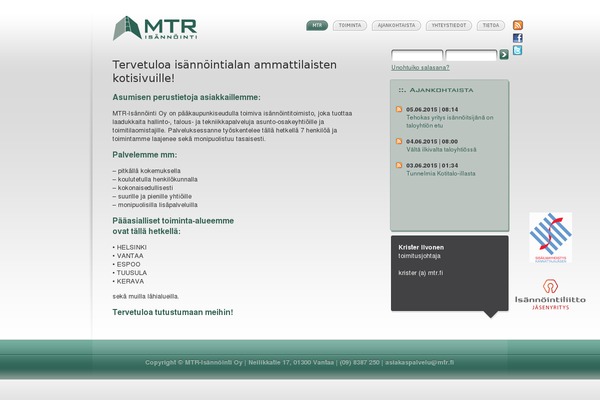Click the TUUSULA list entry
600x400 pixels.
[132, 273]
